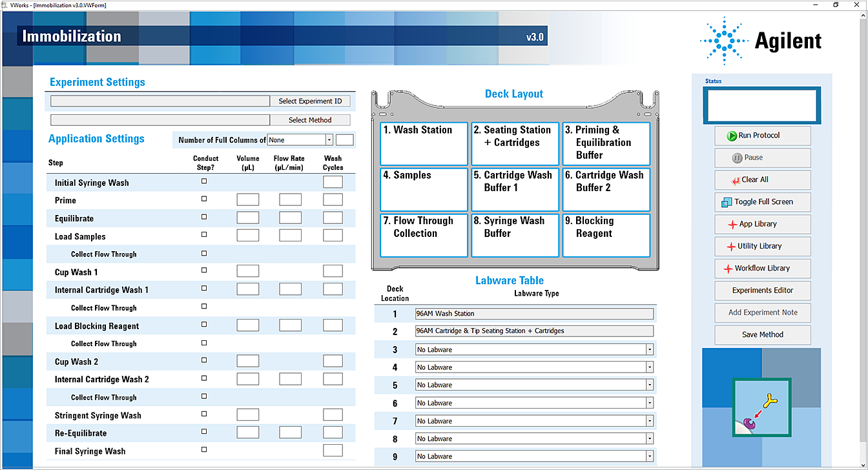868x470 pixels.
Task: Enable Load Blocking Reagent step checkbox
Action: click(x=205, y=325)
